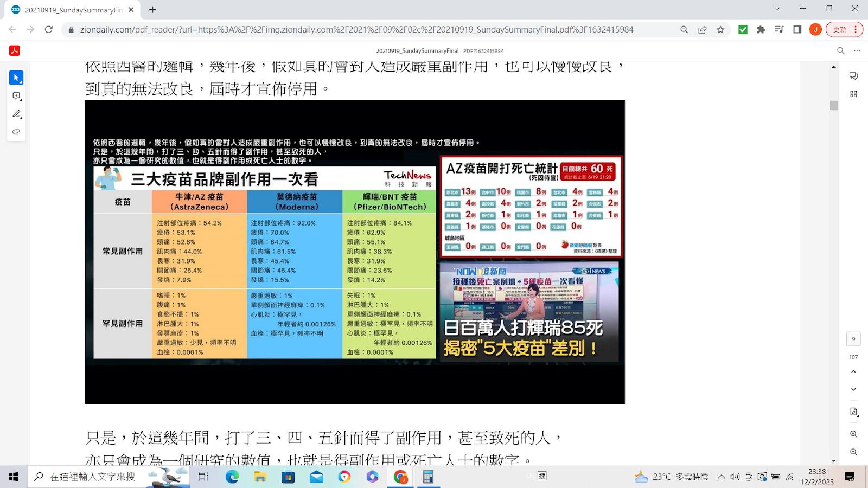Screen dimensions: 868x488
Task: Go forward in browser history
Action: pyautogui.click(x=30, y=30)
